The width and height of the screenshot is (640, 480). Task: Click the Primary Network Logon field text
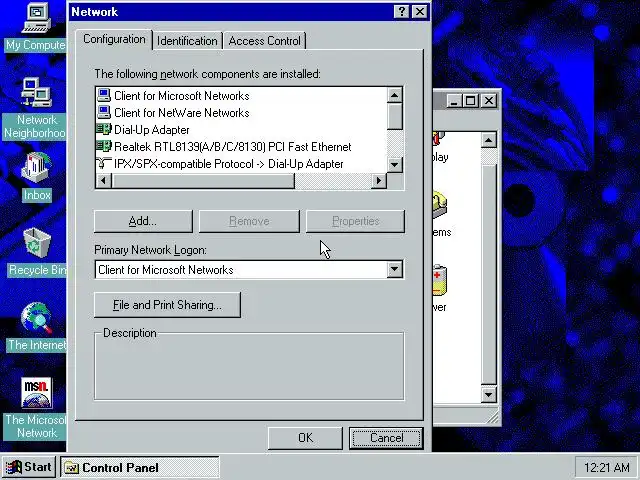[x=166, y=270]
